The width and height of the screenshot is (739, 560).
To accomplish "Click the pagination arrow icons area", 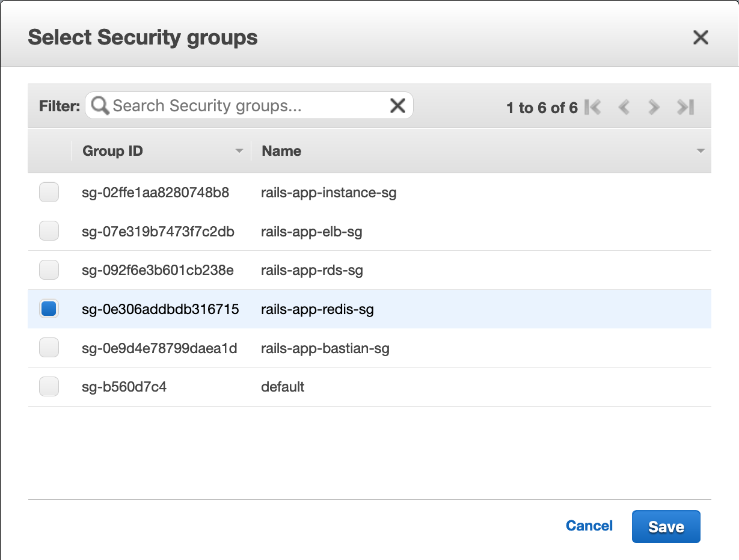I will [639, 106].
